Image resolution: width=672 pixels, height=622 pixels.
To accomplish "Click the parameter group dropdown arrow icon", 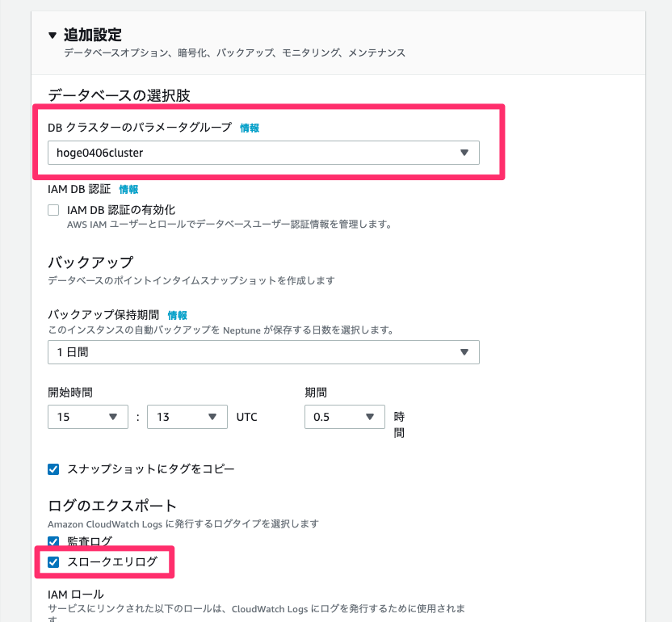I will (464, 153).
